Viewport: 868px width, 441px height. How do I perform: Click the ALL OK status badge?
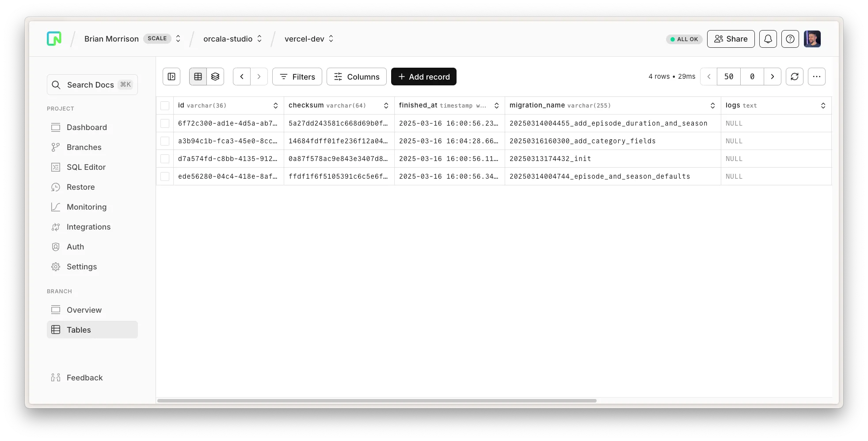point(684,39)
